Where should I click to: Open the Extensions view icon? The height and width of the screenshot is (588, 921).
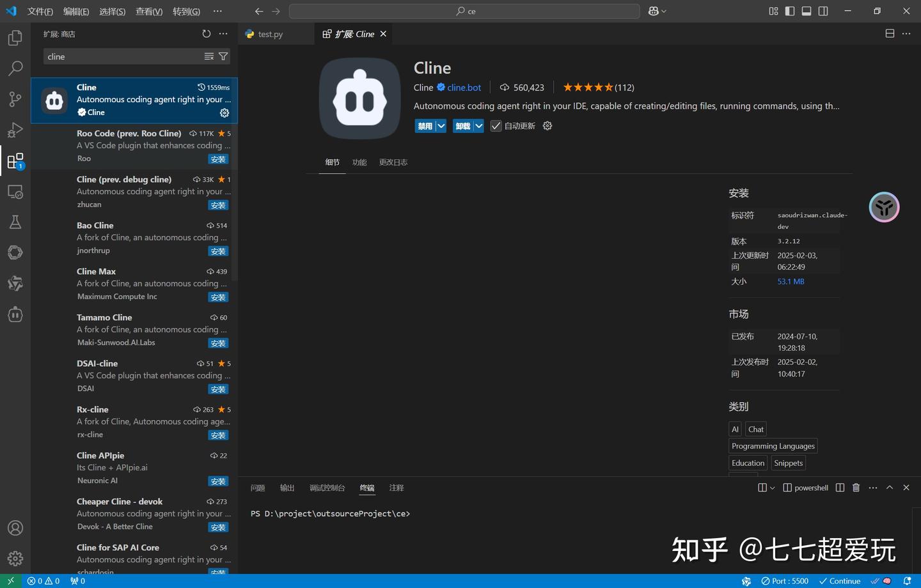click(x=15, y=160)
